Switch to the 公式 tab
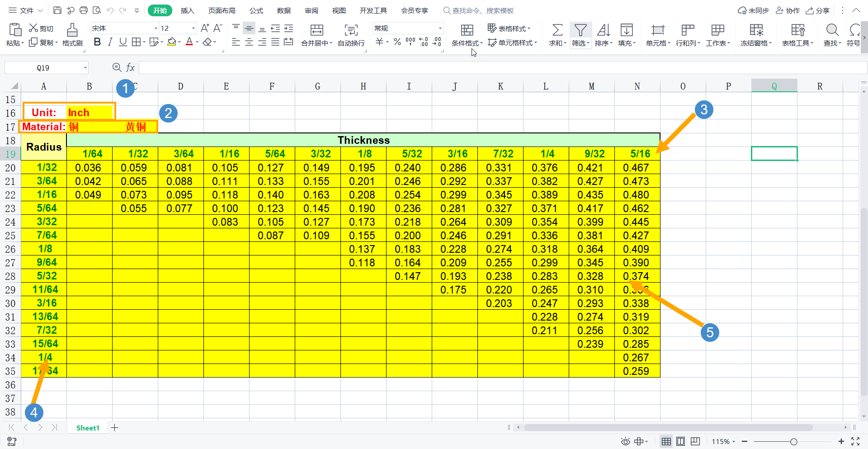The image size is (868, 449). 256,10
